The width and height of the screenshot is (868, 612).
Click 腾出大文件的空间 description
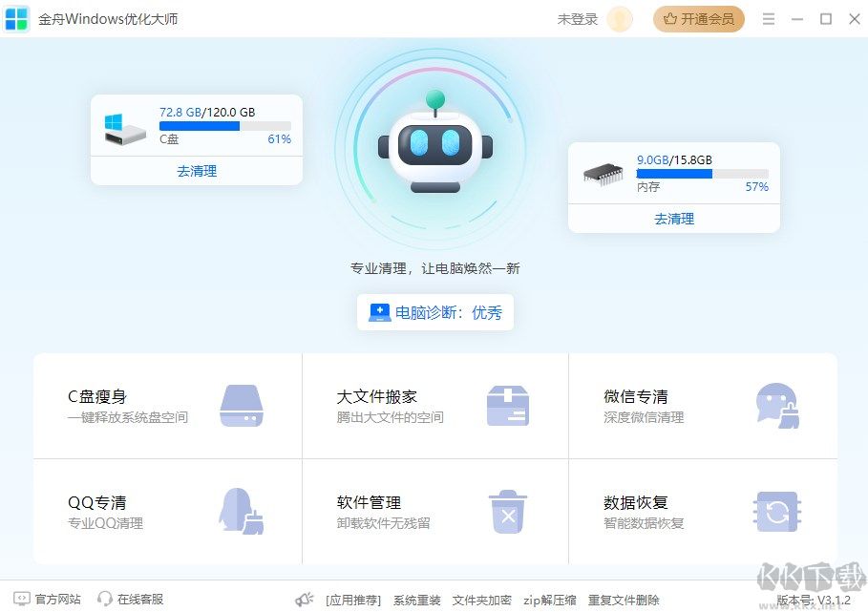[x=390, y=417]
